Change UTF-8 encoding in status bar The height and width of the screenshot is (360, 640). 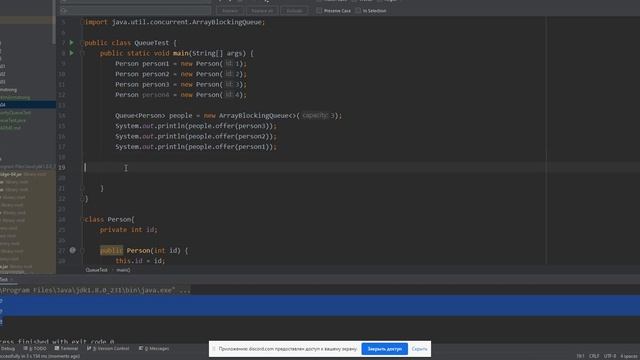click(610, 356)
